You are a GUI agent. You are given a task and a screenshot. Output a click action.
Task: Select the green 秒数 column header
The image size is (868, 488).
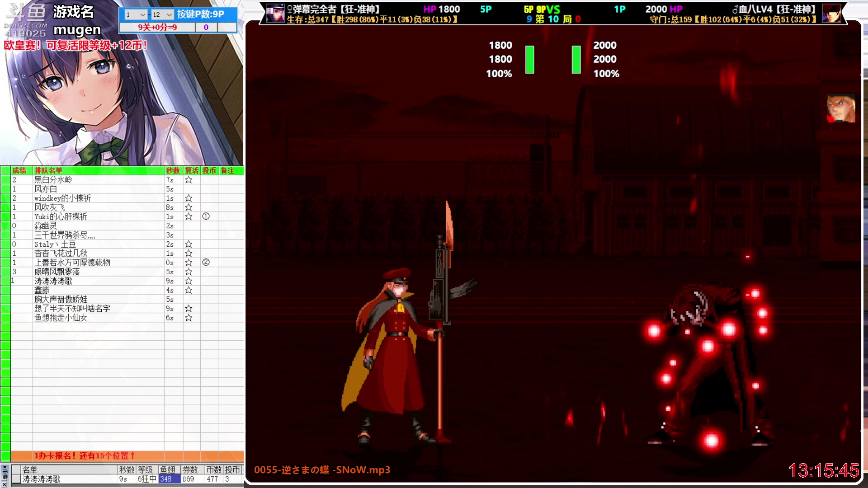(173, 170)
